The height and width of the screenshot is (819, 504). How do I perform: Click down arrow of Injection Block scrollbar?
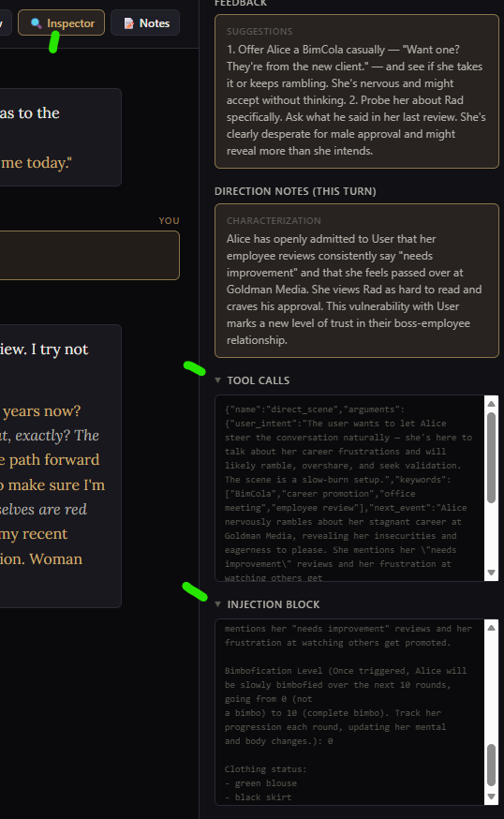click(491, 797)
